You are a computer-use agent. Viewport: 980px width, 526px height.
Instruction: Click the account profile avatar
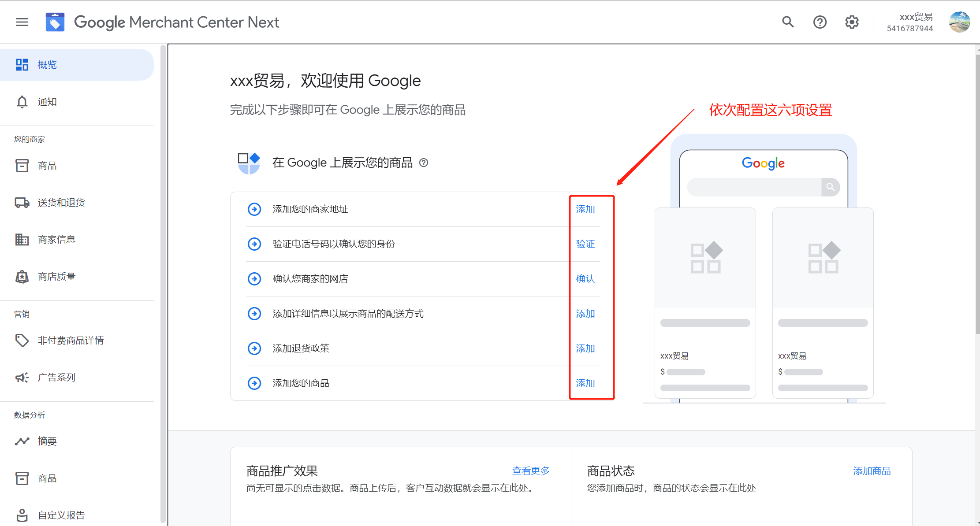[x=960, y=22]
